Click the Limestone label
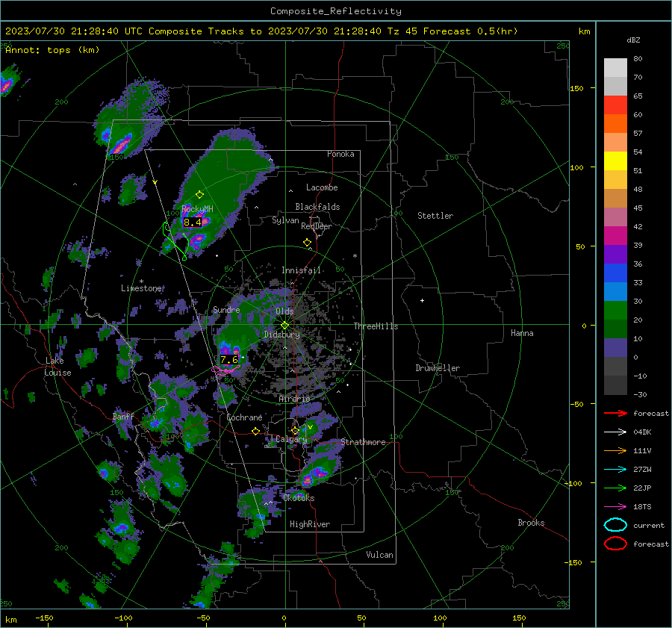This screenshot has height=628, width=672. (141, 288)
